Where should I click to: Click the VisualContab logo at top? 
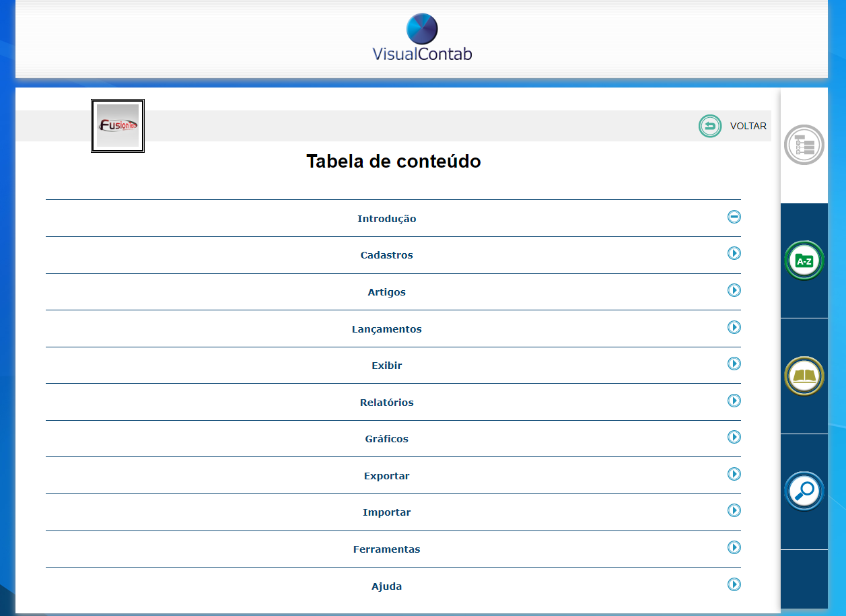[x=422, y=38]
